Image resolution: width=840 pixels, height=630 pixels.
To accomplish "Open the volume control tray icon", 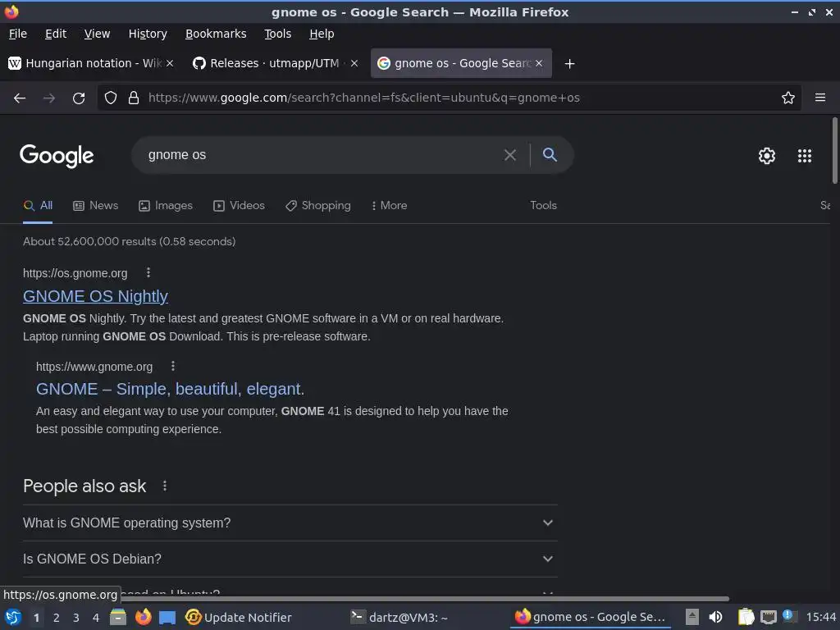I will tap(715, 617).
